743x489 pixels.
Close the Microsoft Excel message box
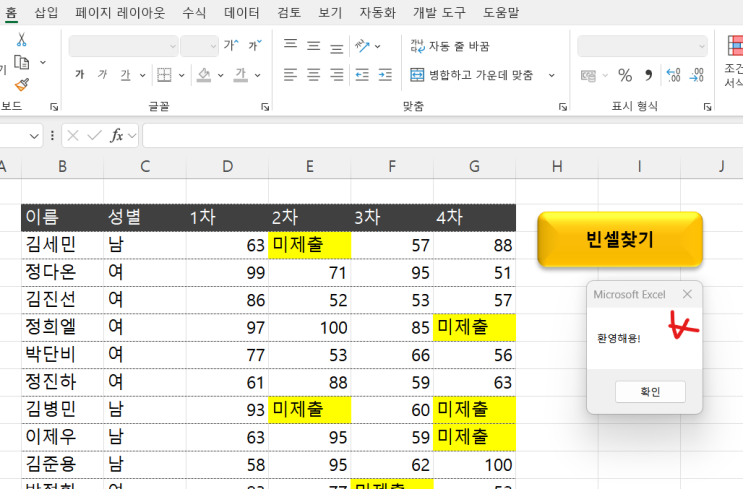pos(687,294)
